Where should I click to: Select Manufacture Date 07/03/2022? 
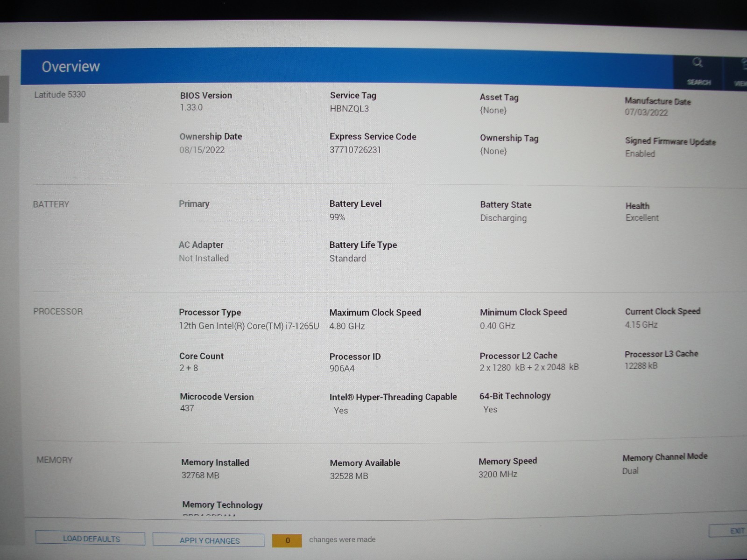pos(646,112)
